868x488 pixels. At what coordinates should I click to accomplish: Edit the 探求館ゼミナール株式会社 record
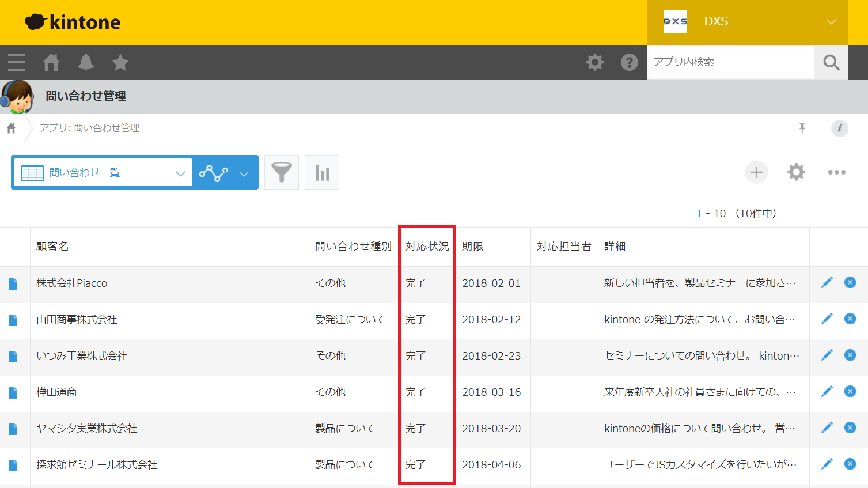(x=827, y=464)
